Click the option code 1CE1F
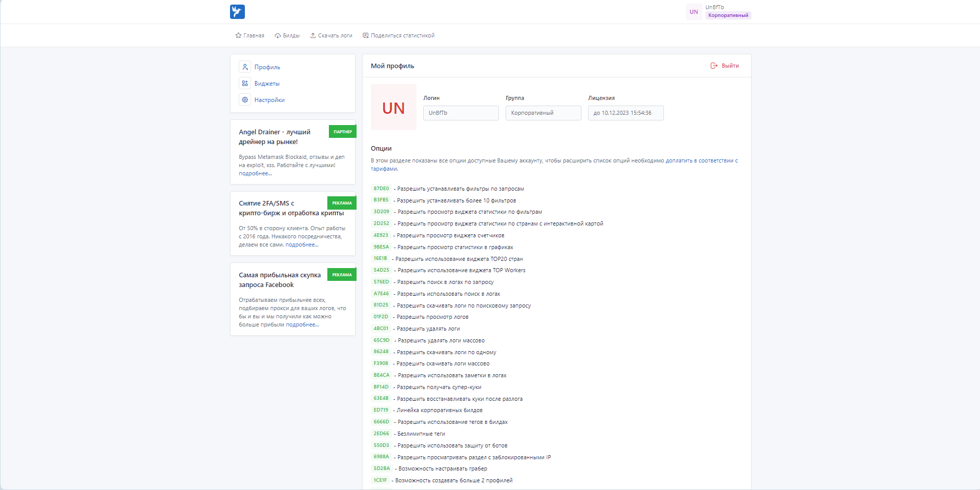 [380, 480]
